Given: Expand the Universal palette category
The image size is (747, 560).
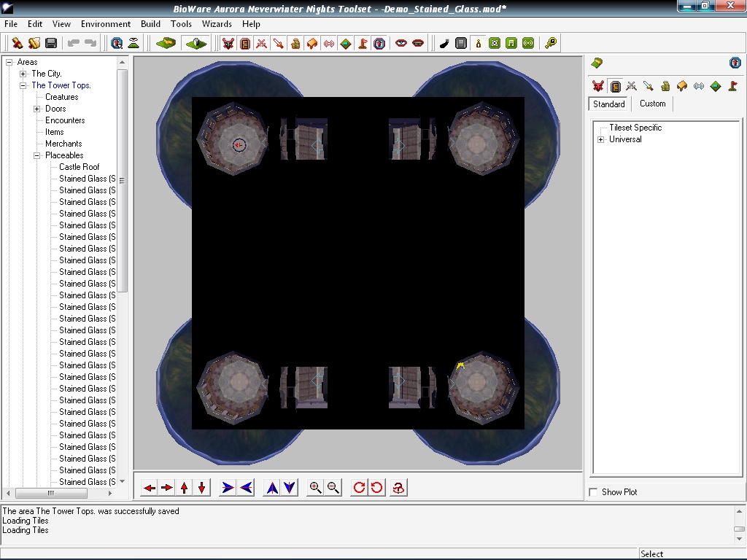Looking at the screenshot, I should 601,139.
